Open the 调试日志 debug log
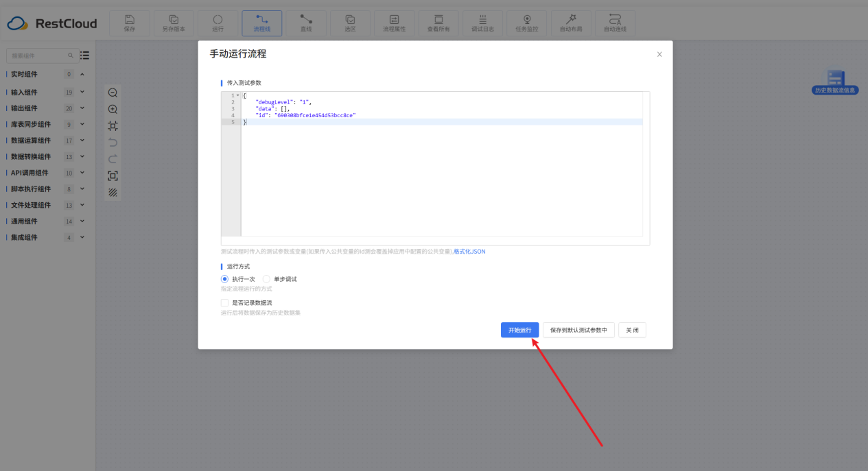Image resolution: width=868 pixels, height=471 pixels. [x=482, y=23]
